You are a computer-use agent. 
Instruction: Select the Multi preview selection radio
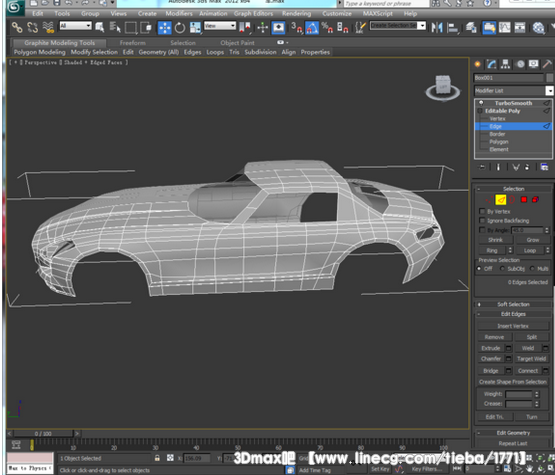tap(532, 269)
